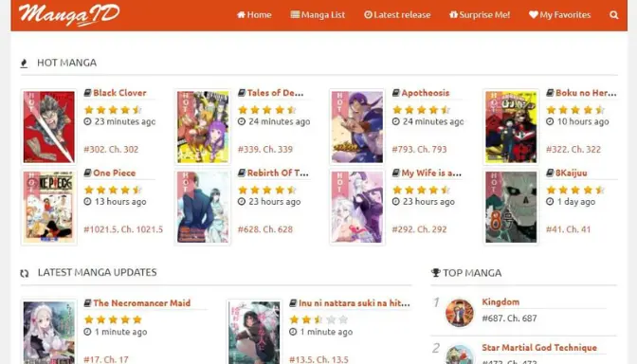
Task: Open the Apotheosis title link
Action: 426,93
